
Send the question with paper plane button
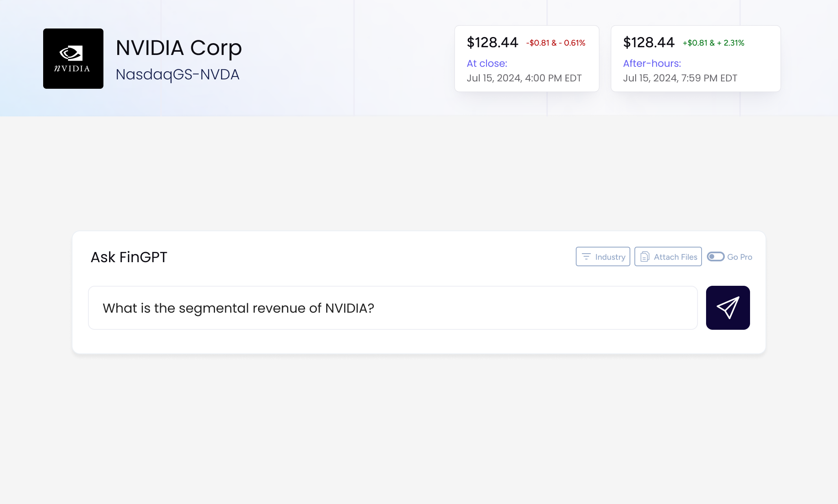728,308
